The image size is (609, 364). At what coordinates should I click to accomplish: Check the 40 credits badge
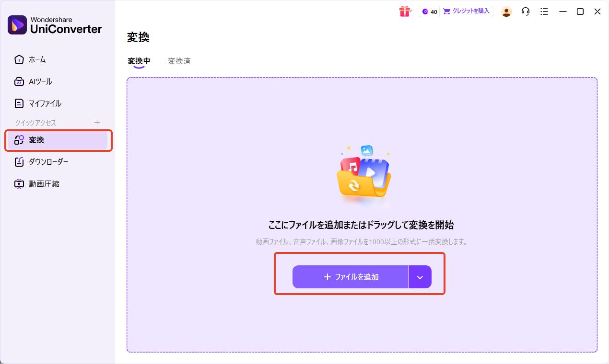tap(429, 11)
